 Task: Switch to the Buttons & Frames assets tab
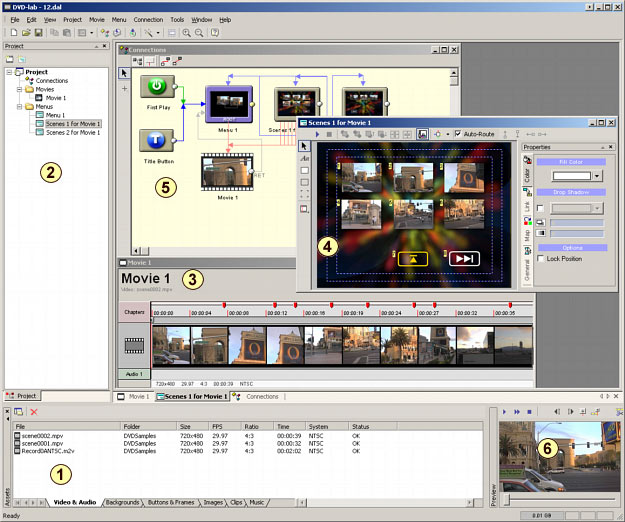point(171,502)
